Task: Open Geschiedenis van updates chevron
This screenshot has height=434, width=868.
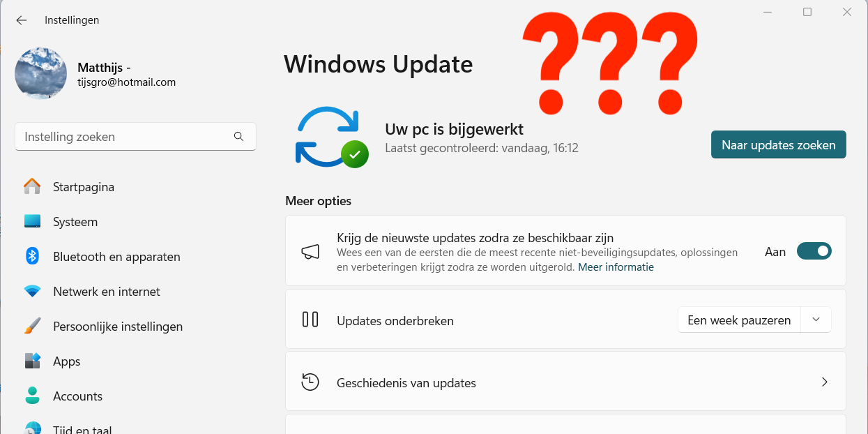Action: tap(825, 382)
